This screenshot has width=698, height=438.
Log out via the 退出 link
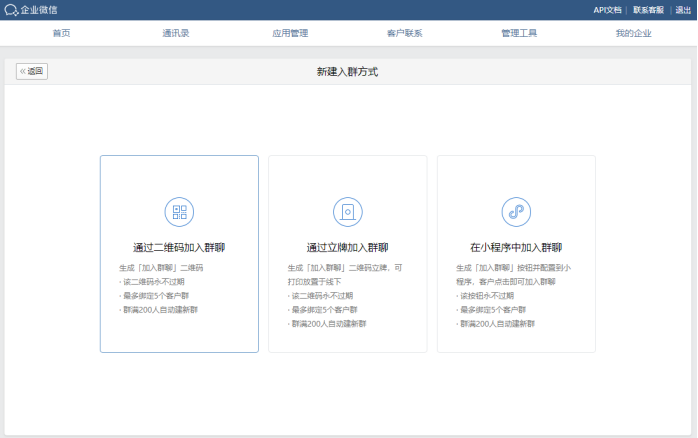683,10
